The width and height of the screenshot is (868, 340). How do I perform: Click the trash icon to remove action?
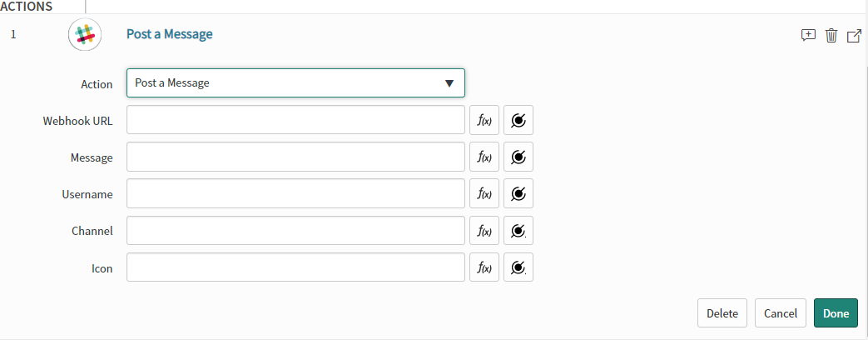click(831, 36)
